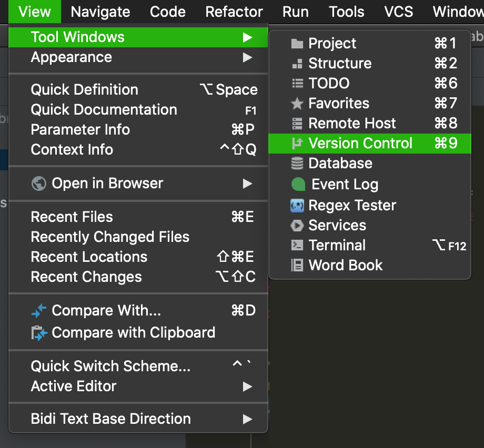This screenshot has width=484, height=448.
Task: Select Quick Documentation menu entry
Action: point(104,110)
